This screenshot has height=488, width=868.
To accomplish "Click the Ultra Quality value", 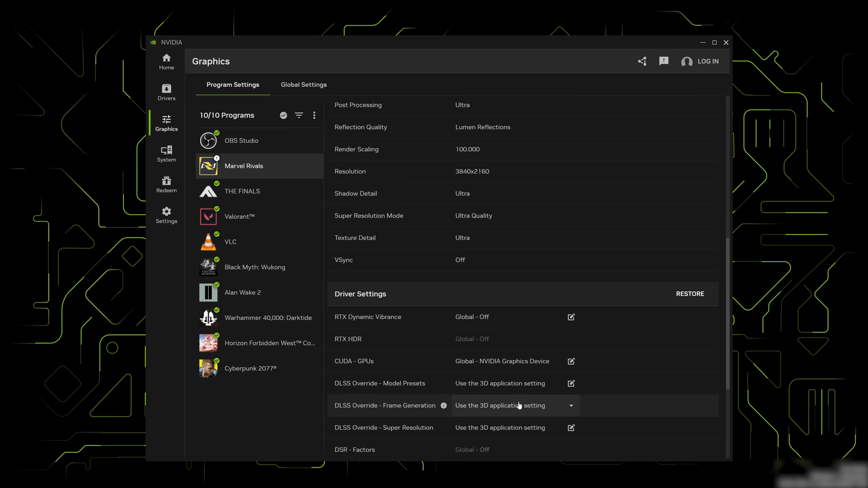I will (474, 216).
